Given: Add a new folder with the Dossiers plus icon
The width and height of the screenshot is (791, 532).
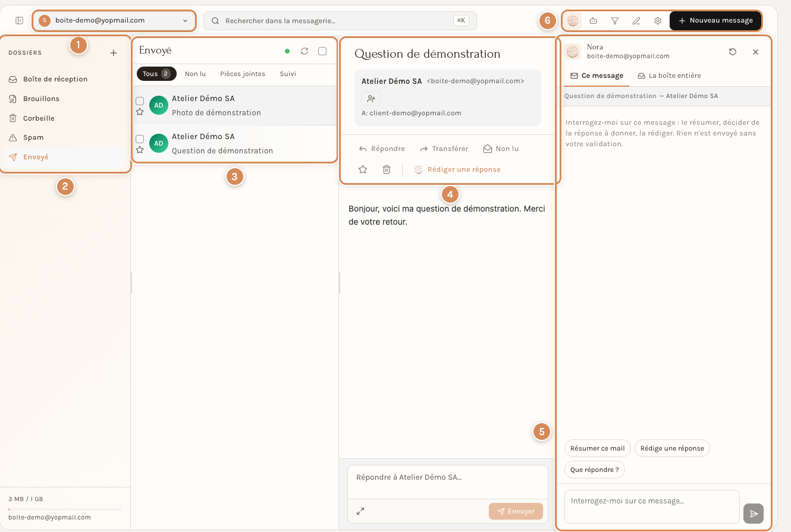Looking at the screenshot, I should point(114,53).
